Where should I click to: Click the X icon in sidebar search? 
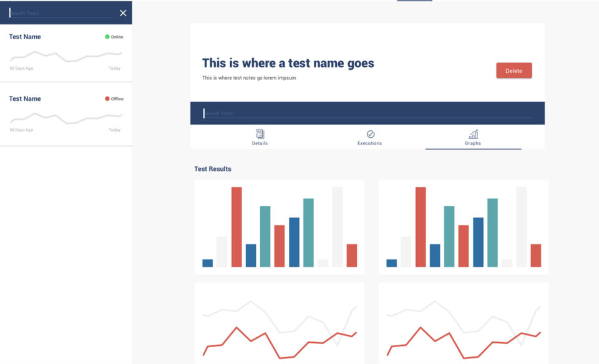[123, 13]
